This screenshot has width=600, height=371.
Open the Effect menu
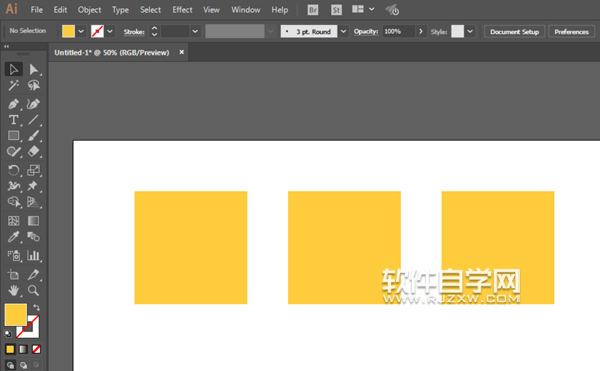point(182,10)
